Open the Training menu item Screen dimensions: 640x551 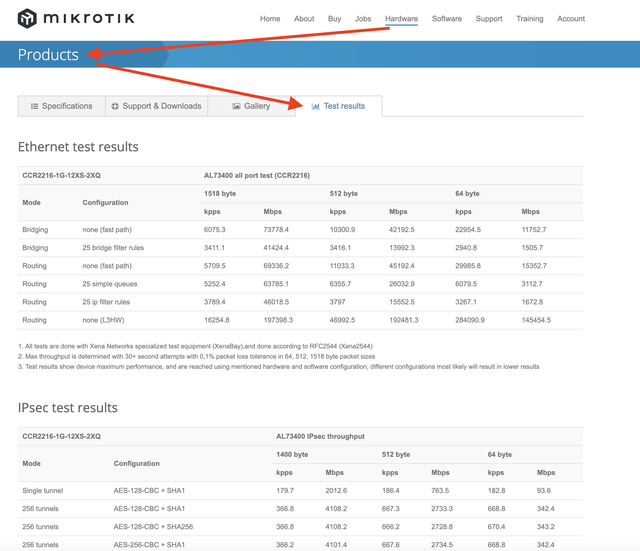[x=530, y=19]
